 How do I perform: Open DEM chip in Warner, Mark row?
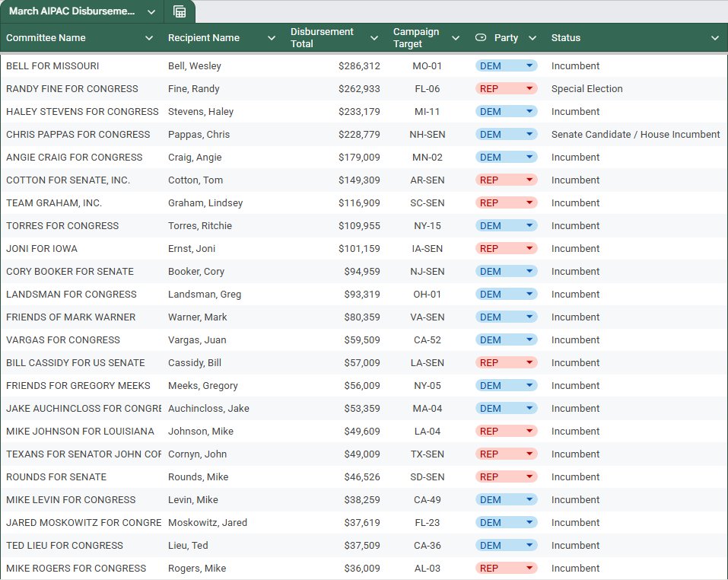506,317
